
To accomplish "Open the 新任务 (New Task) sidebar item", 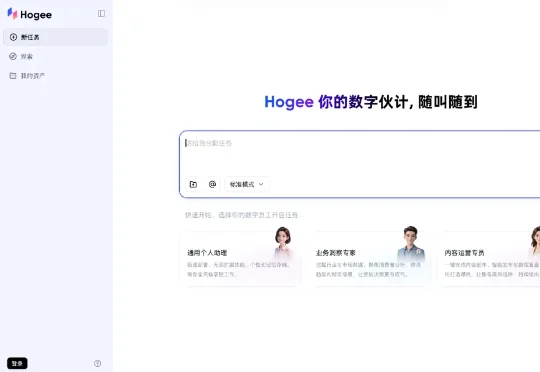I will (x=55, y=37).
